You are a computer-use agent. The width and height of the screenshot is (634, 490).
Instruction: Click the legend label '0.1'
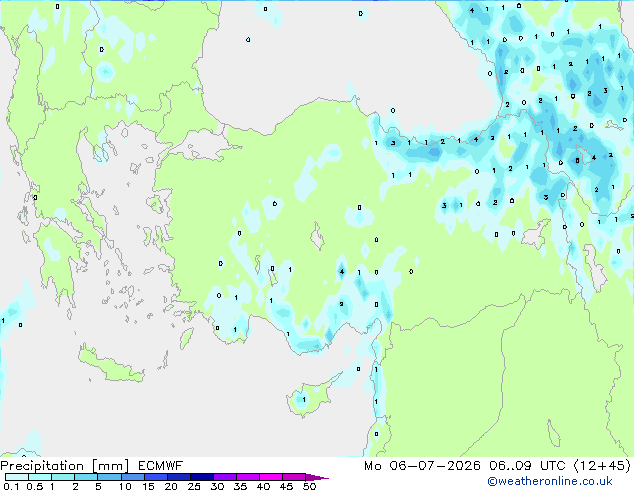click(x=11, y=486)
